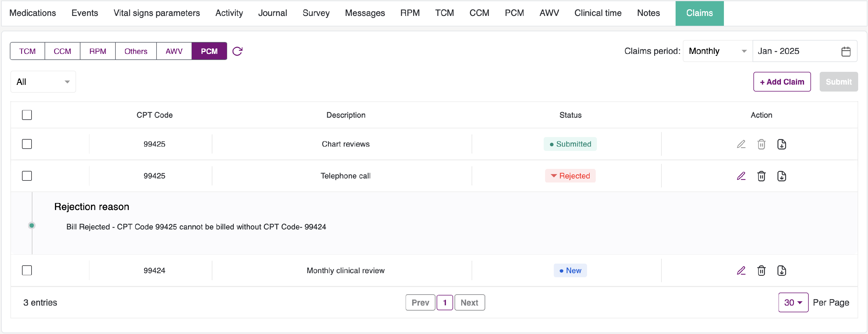The image size is (868, 334).
Task: Open the calendar icon in the claims period field
Action: click(x=845, y=51)
